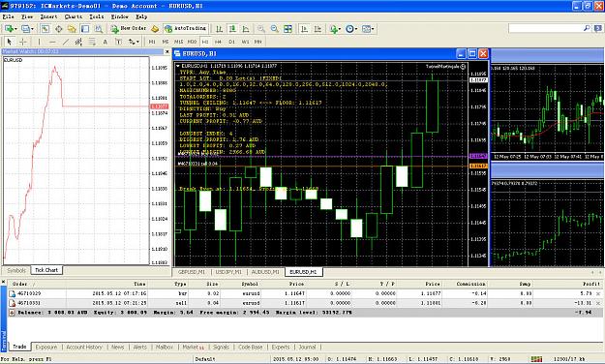
Task: Expand the New Chart dropdown arrow
Action: [15, 29]
